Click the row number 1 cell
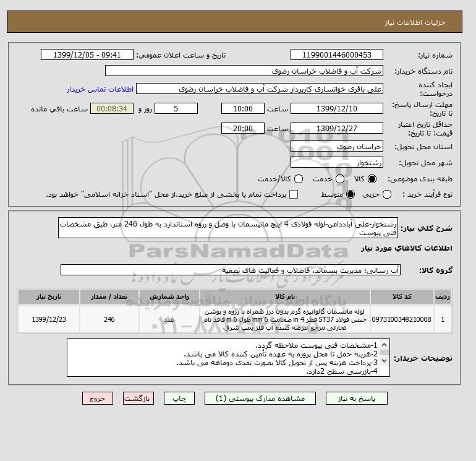This screenshot has width=476, height=461. [x=443, y=319]
